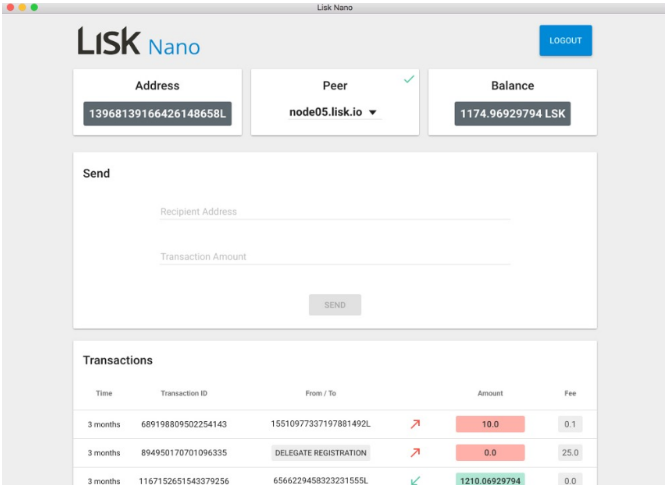Click the LOGOUT button
670x489 pixels.
(565, 41)
